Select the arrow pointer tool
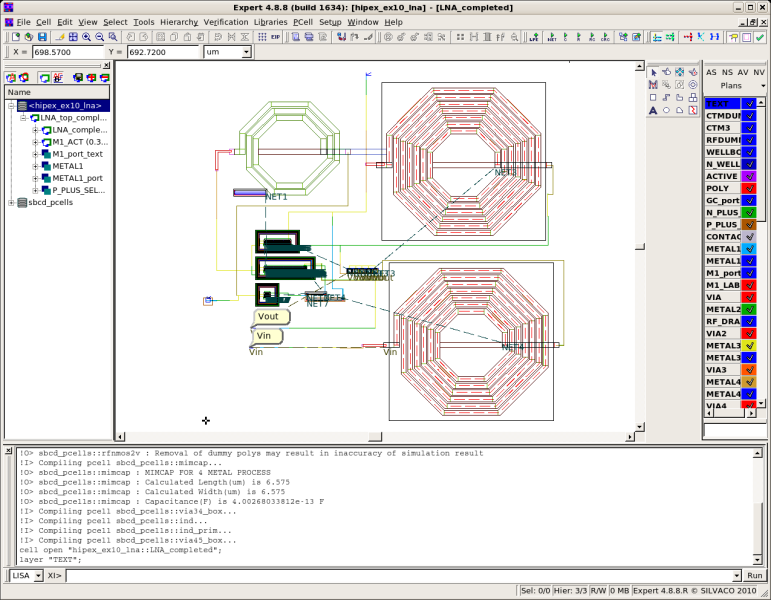Viewport: 771px width, 600px height. (x=653, y=72)
